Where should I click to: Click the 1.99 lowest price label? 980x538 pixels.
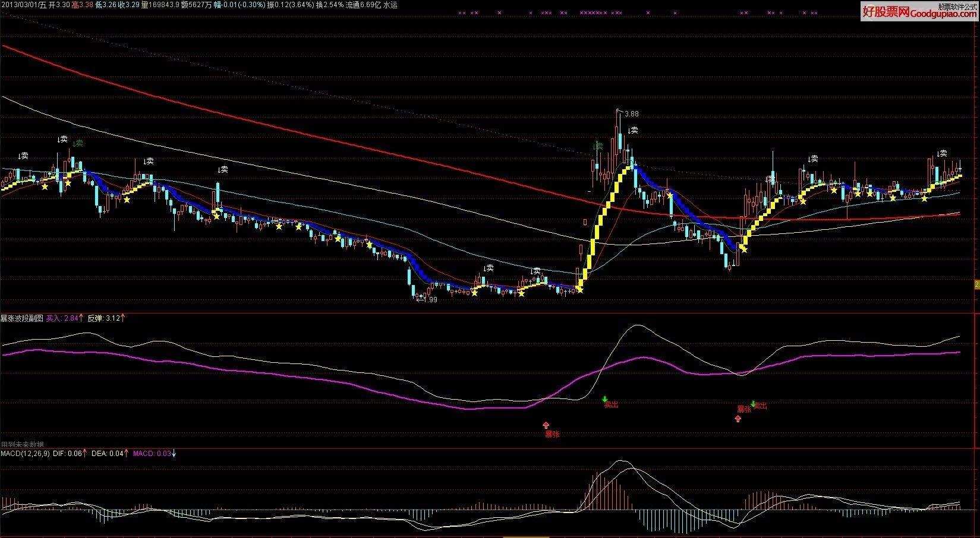click(430, 300)
